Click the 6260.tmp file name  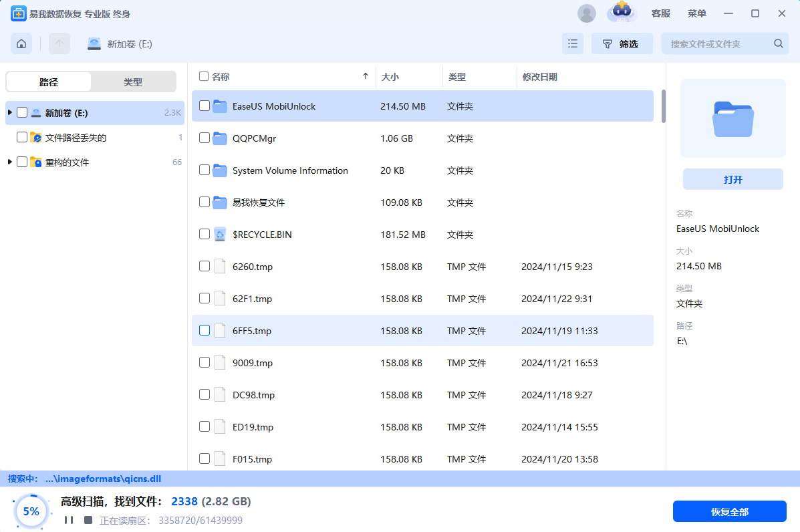coord(253,267)
